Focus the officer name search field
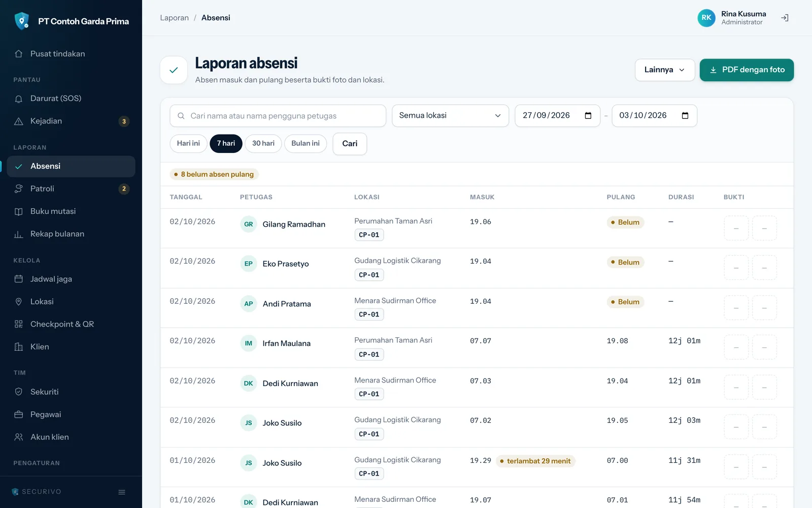Screen dimensions: 812x508 click(278, 116)
